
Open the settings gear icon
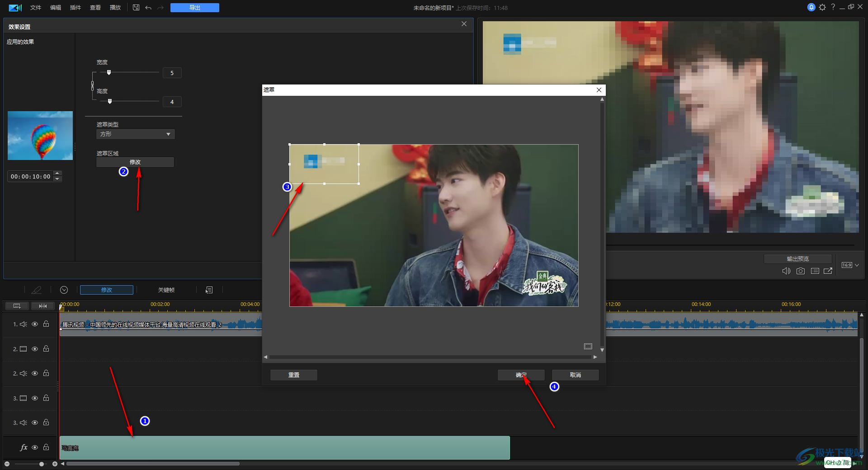coord(822,7)
